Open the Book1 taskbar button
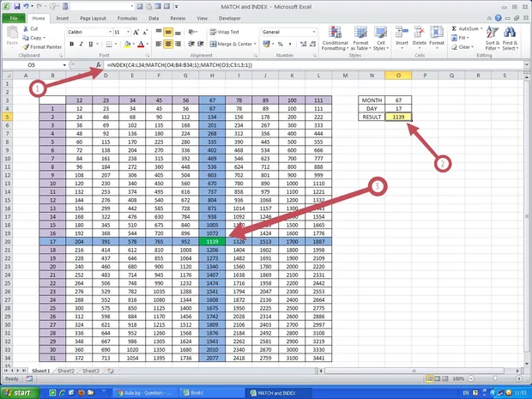 point(211,393)
